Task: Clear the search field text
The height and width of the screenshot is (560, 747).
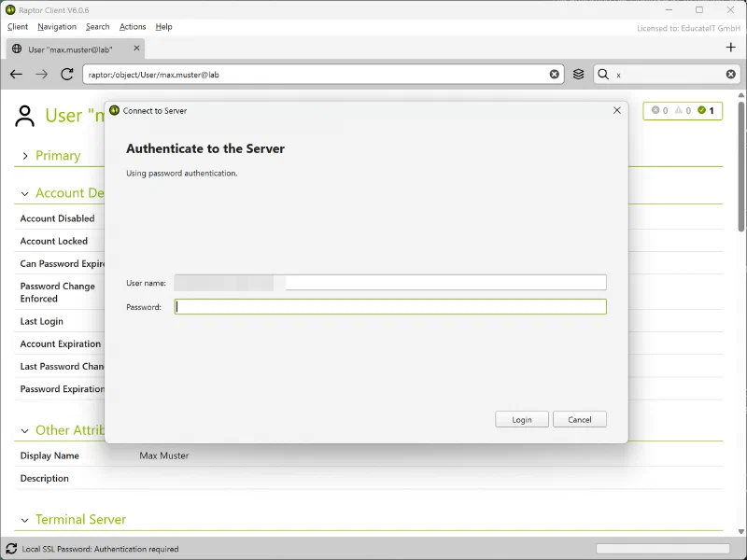Action: coord(731,75)
